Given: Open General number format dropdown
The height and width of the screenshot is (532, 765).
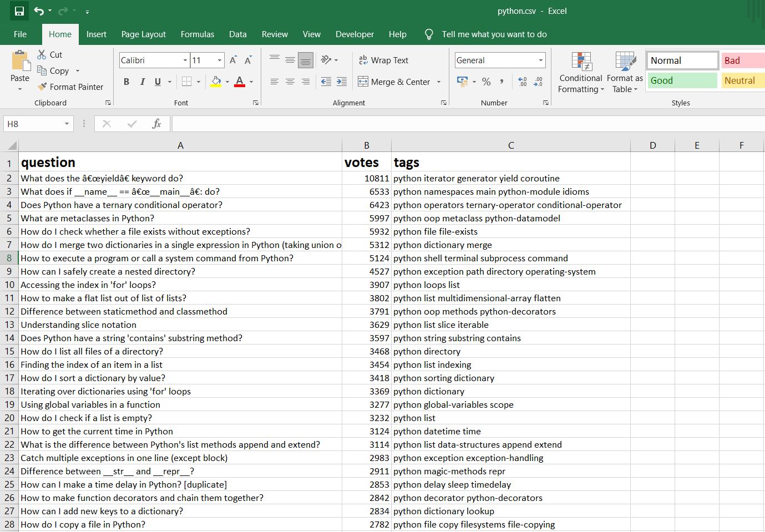Looking at the screenshot, I should [x=540, y=60].
